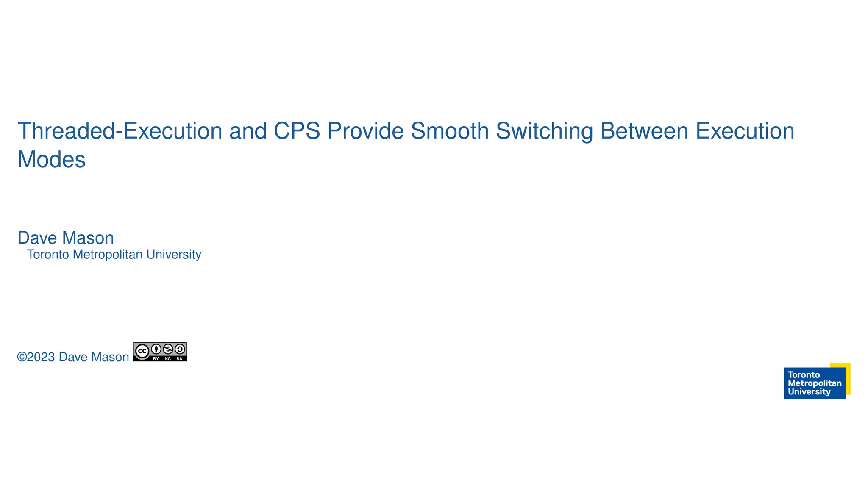
Task: Click the word University in the logo
Action: [x=809, y=392]
